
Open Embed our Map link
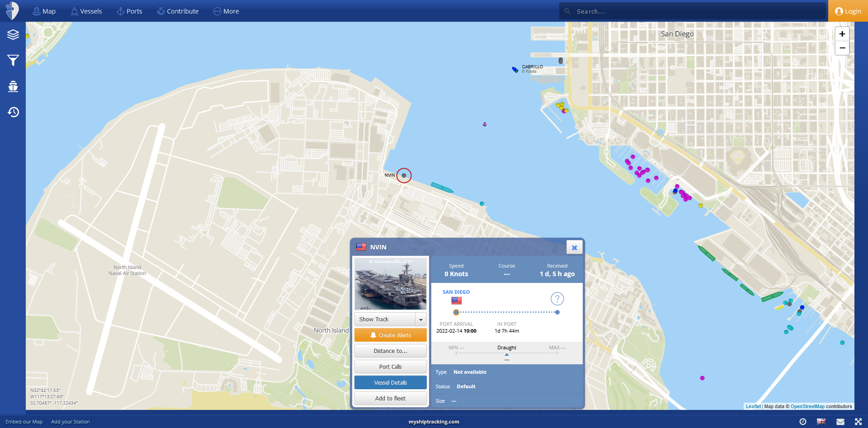(24, 422)
